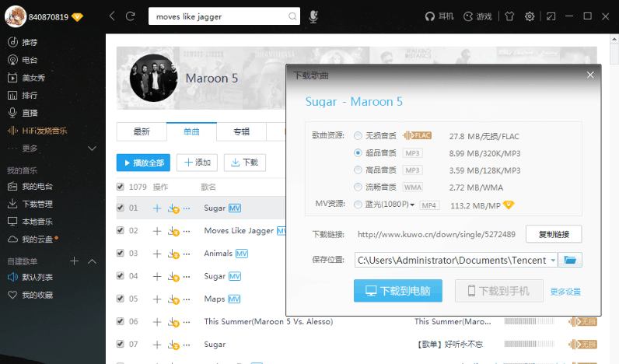Open 排行 rankings in sidebar

pos(23,95)
